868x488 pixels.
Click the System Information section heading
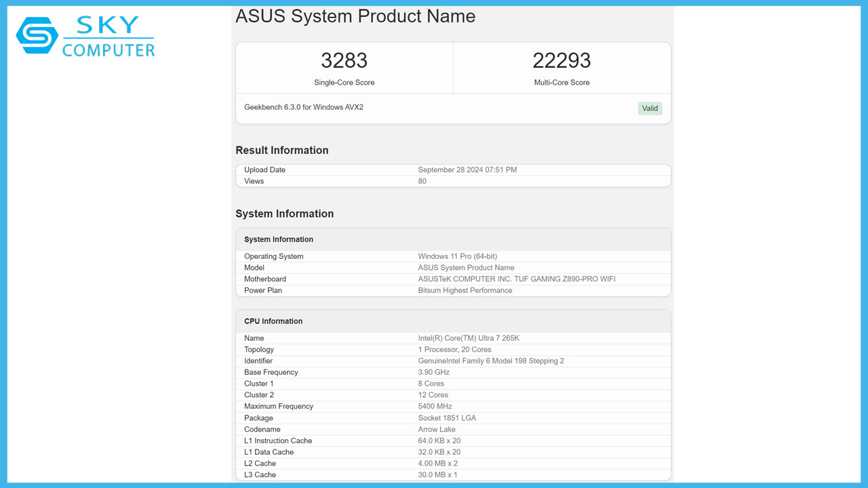pos(285,214)
